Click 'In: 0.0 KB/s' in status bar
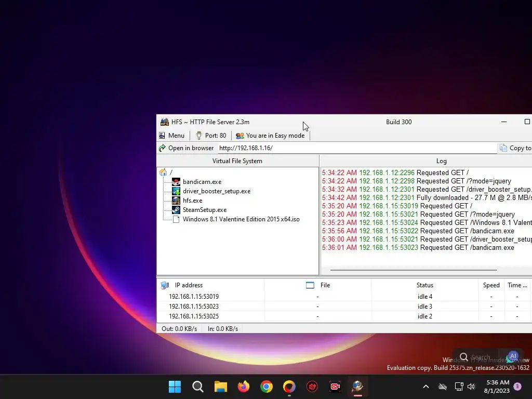 click(x=222, y=329)
